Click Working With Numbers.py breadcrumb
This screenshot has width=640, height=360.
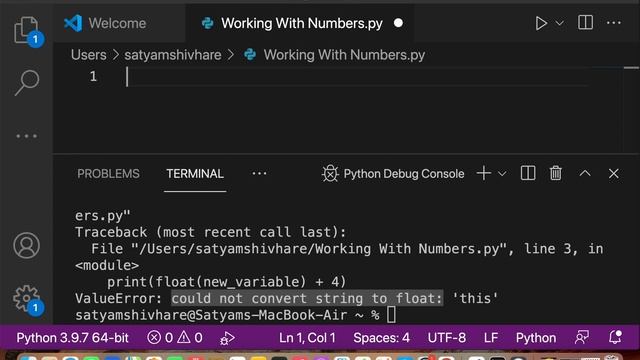[344, 55]
